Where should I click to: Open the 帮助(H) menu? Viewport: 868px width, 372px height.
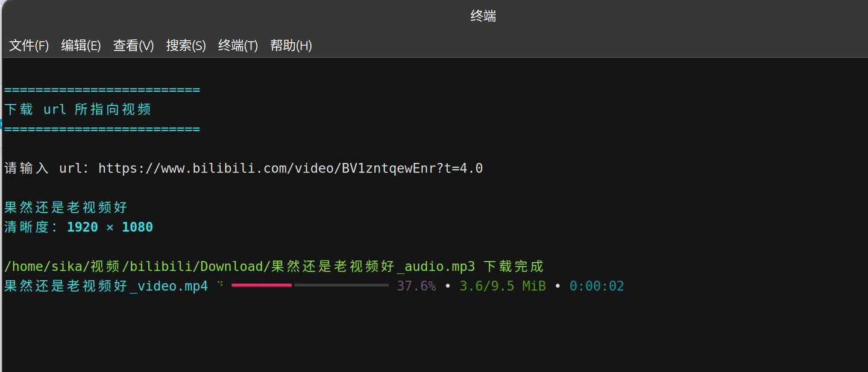(291, 45)
